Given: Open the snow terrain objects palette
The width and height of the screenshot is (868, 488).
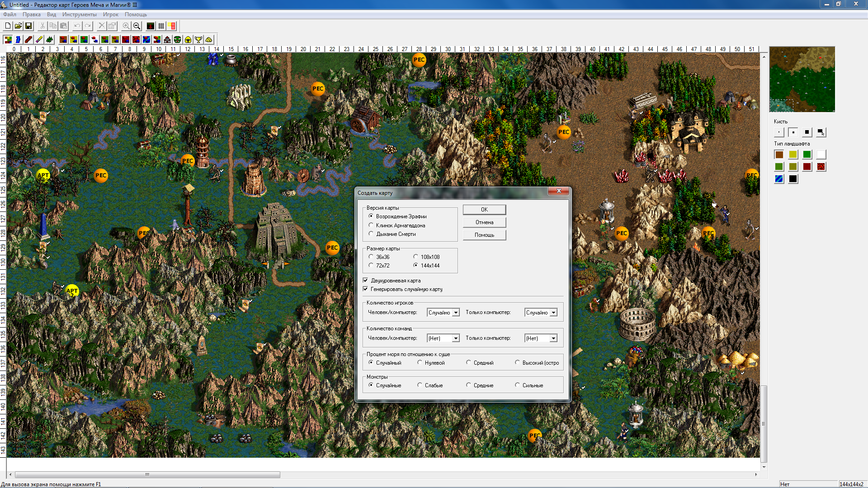Looking at the screenshot, I should tap(94, 39).
